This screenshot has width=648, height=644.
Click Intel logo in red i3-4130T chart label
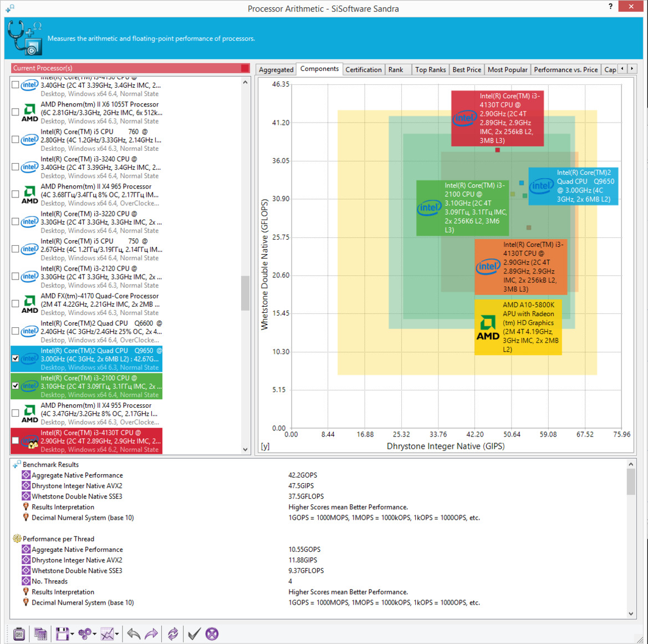(465, 118)
